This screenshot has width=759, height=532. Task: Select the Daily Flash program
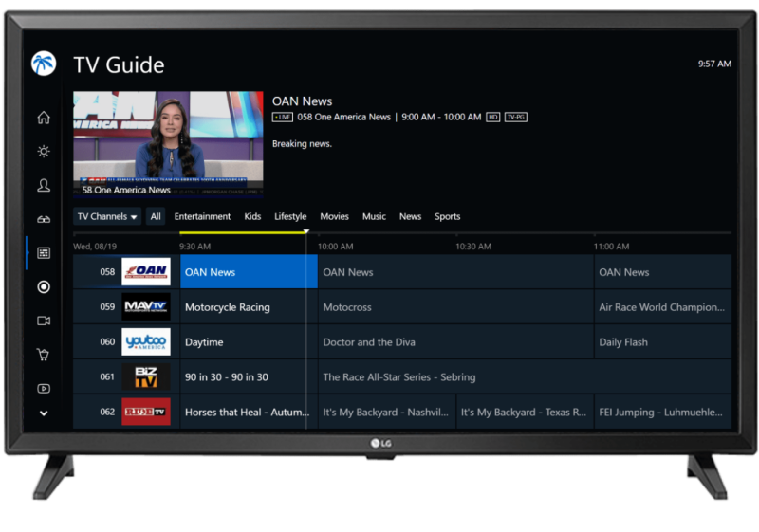tap(662, 342)
